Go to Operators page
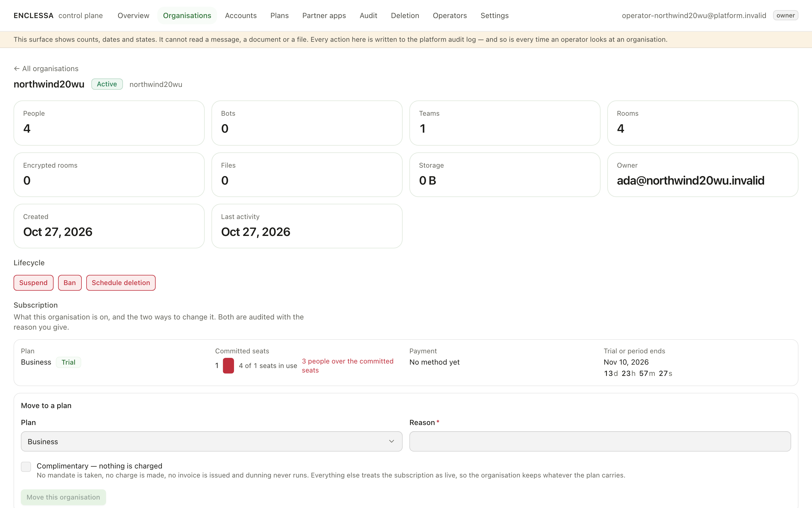Viewport: 812px width, 508px height. [x=450, y=16]
